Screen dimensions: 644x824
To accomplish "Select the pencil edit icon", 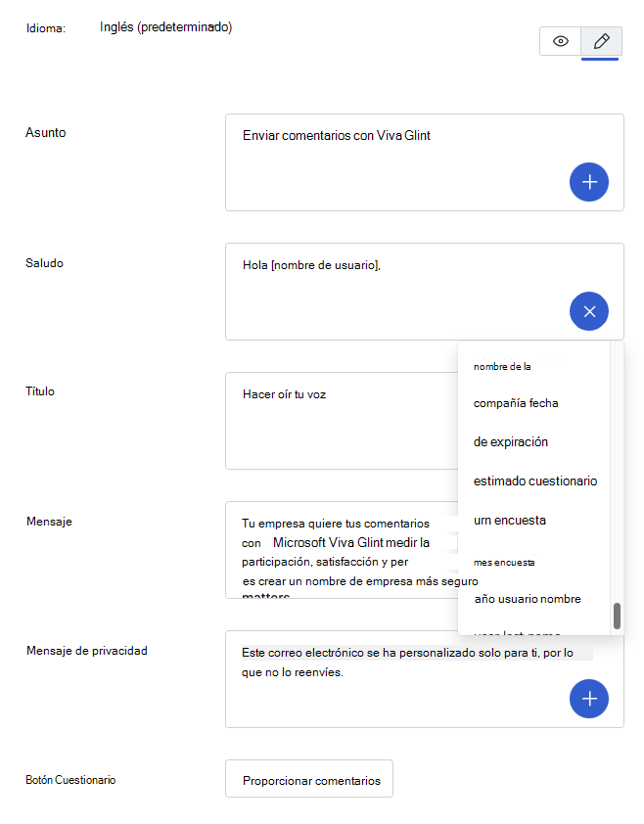I will coord(600,41).
